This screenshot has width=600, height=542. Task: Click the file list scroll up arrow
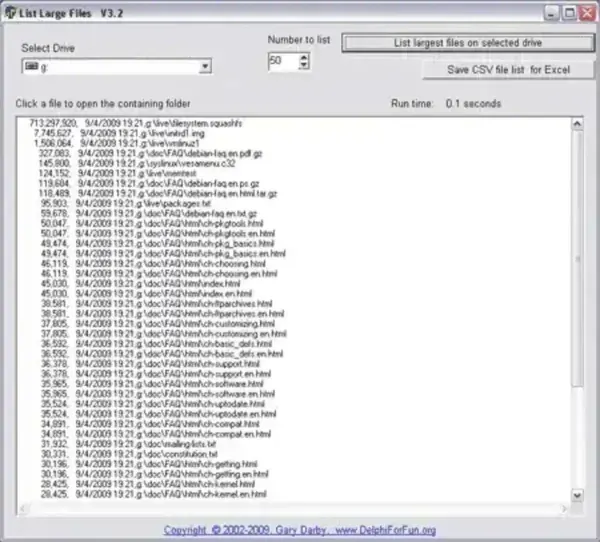[x=577, y=124]
